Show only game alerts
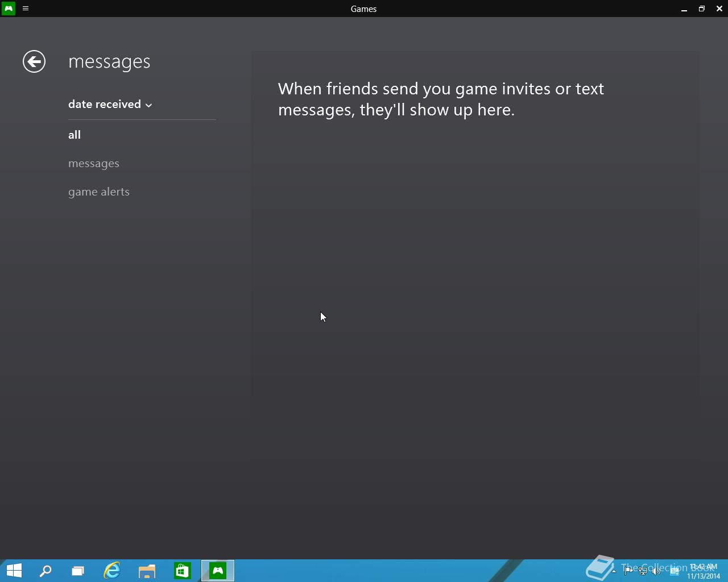 pos(99,192)
